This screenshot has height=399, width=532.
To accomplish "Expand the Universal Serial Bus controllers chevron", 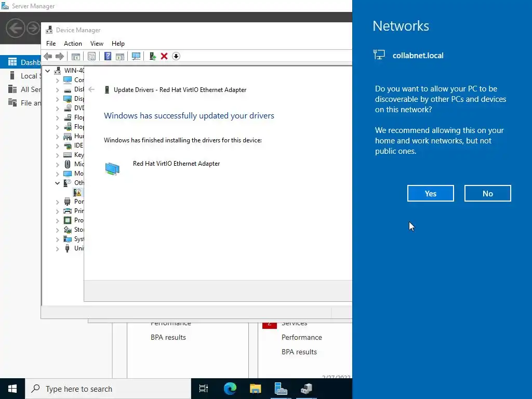I will (57, 249).
